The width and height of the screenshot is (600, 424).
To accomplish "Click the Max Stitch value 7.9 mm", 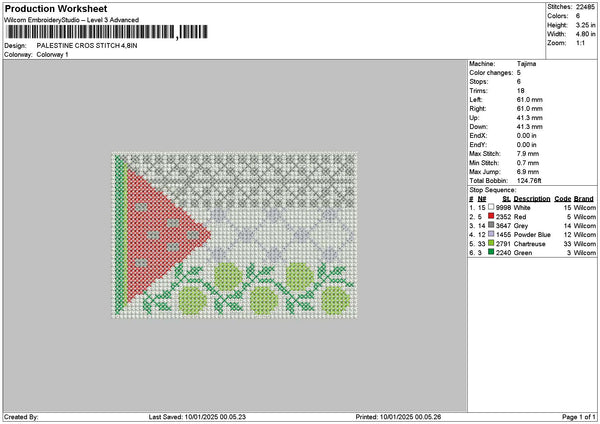I will click(x=528, y=154).
